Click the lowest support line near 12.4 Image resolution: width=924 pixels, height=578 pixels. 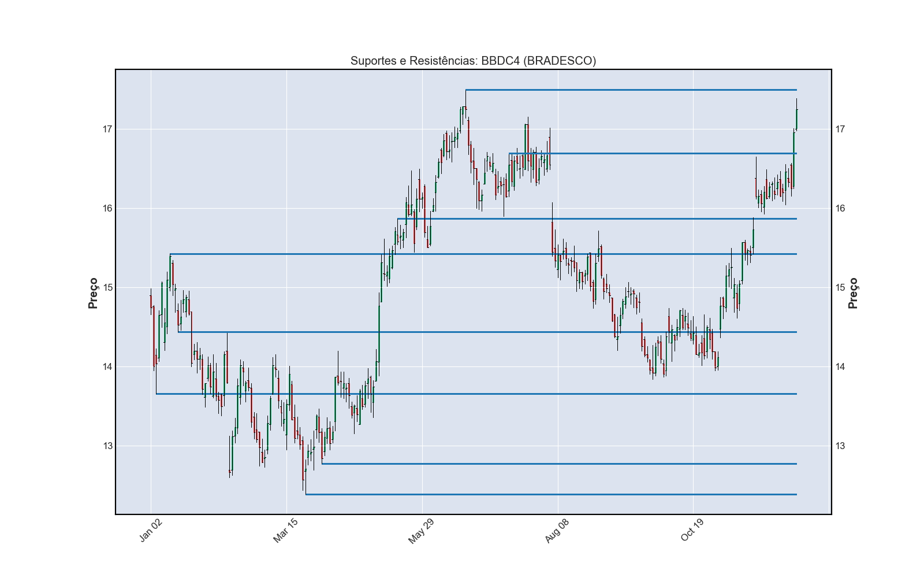(551, 494)
